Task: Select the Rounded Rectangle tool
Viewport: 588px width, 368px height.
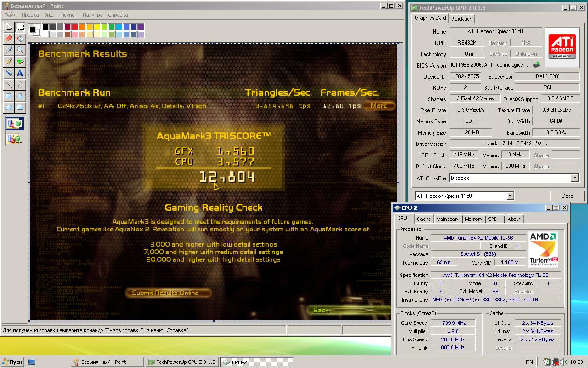Action: pos(20,108)
